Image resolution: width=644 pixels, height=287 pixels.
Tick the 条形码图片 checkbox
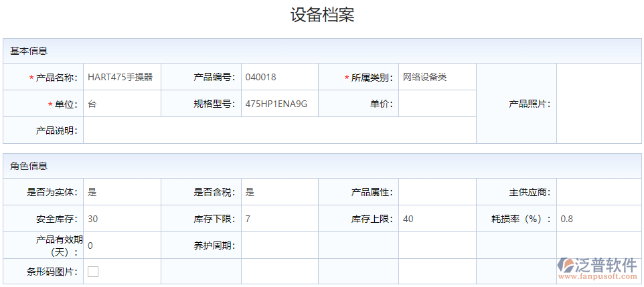93,272
